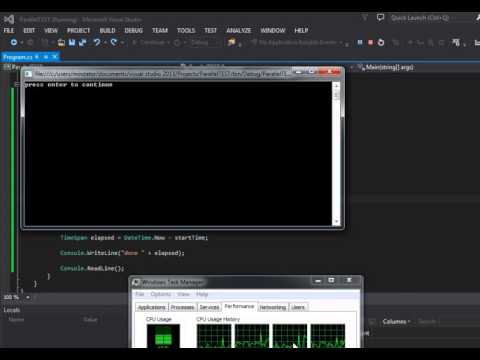Image resolution: width=480 pixels, height=360 pixels.
Task: Click the Continue debug button
Action: (150, 42)
